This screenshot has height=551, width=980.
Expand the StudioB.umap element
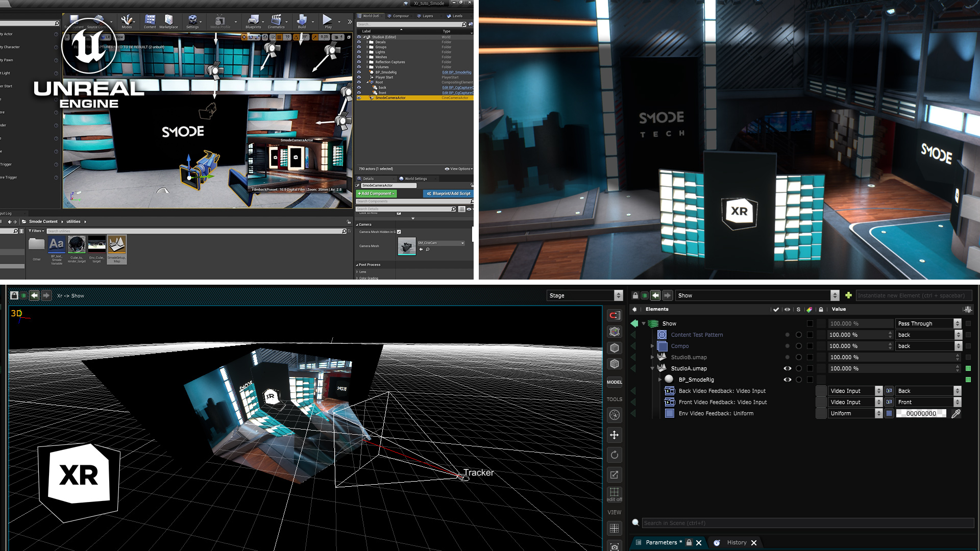point(652,357)
